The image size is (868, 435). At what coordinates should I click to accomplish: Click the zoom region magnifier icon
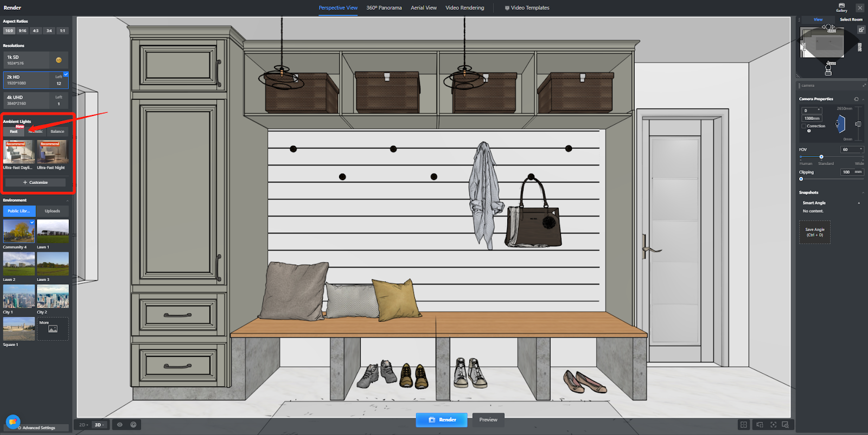pyautogui.click(x=785, y=425)
